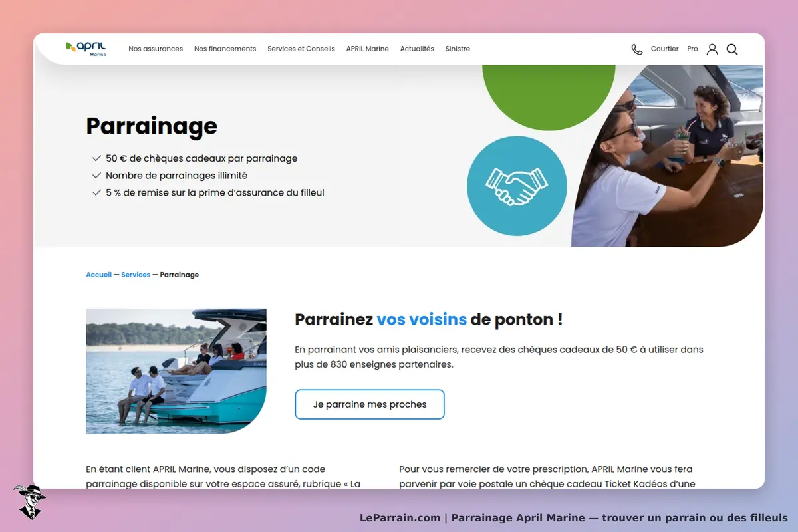The height and width of the screenshot is (532, 798).
Task: Click the hero photo of people on boat
Action: point(667,156)
